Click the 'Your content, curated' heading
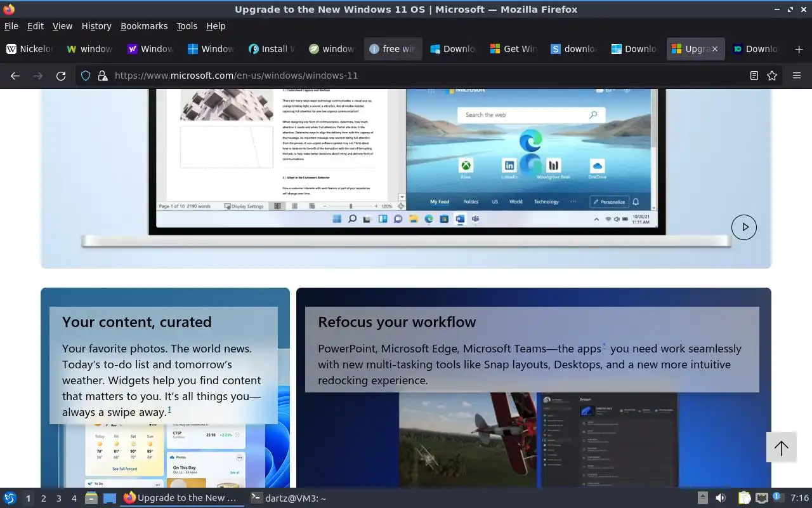 [x=137, y=322]
